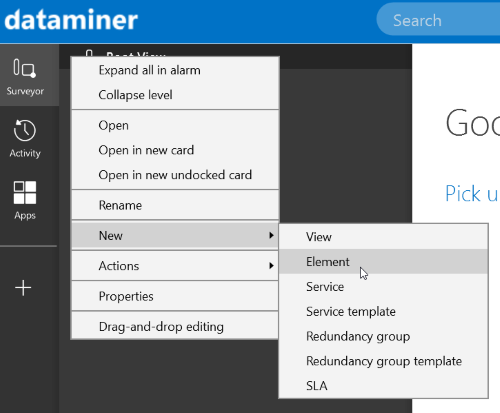This screenshot has height=413, width=500.
Task: Open the Activity history icon
Action: (x=25, y=130)
